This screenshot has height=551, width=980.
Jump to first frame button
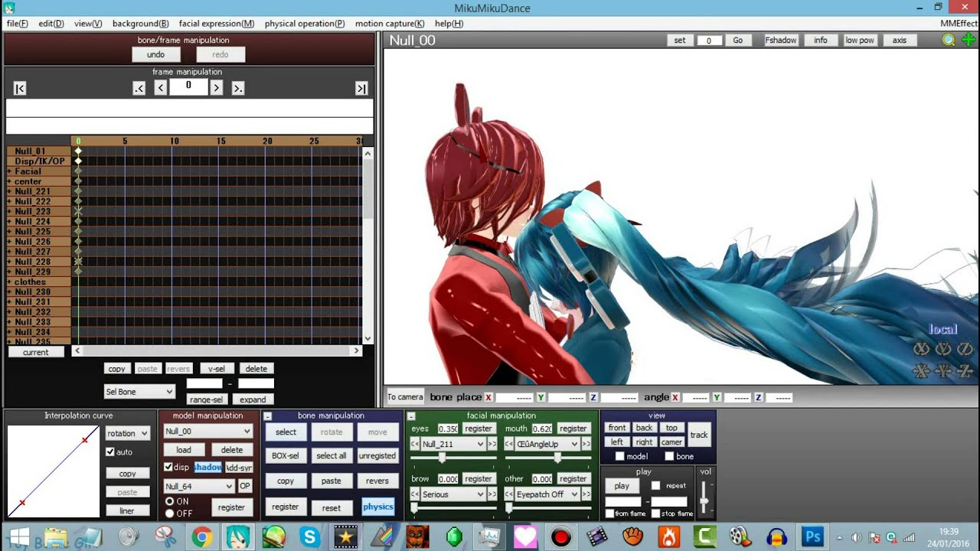click(20, 89)
